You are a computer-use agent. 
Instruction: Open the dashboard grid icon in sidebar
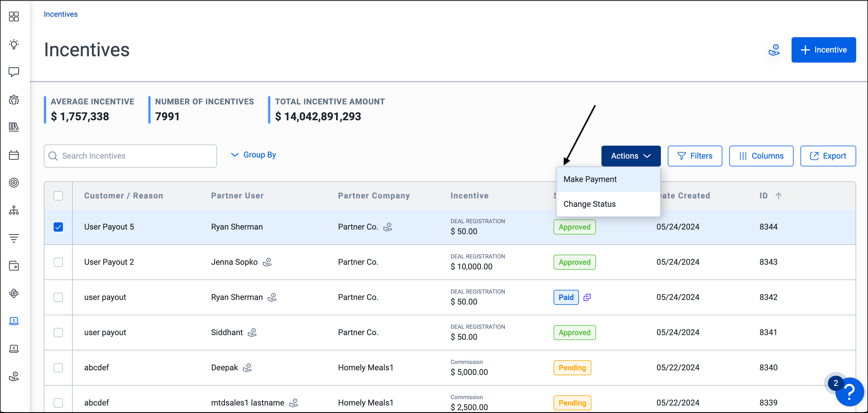14,16
